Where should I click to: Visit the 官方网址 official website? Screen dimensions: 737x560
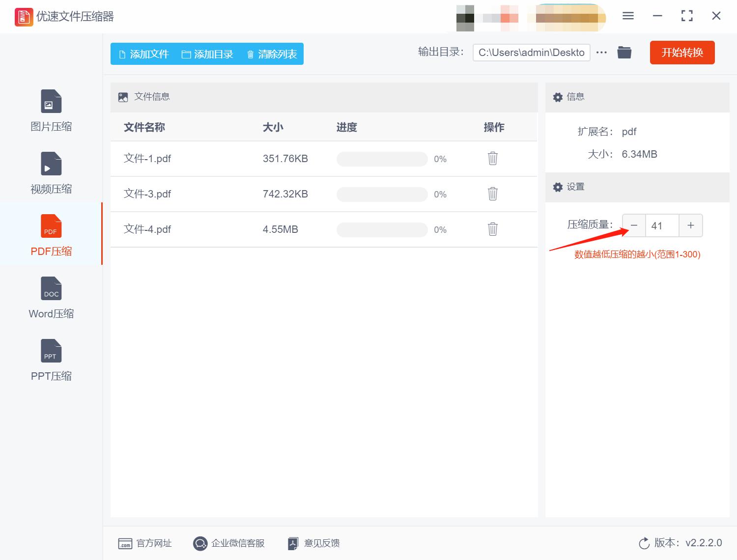[x=145, y=543]
